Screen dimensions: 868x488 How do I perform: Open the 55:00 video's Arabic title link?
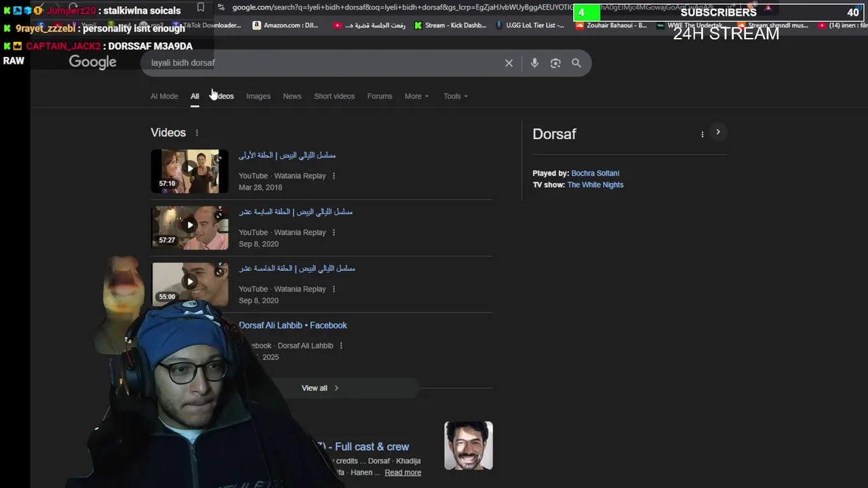pos(297,268)
